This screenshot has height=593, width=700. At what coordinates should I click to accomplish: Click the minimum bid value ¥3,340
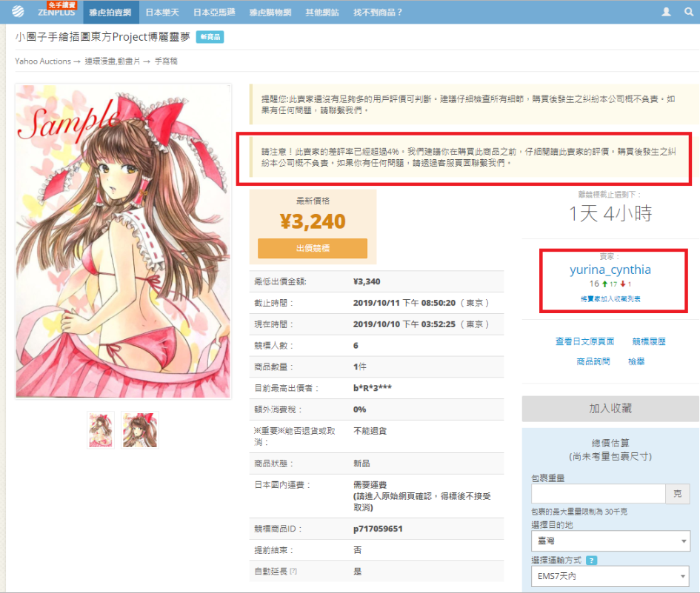click(367, 281)
